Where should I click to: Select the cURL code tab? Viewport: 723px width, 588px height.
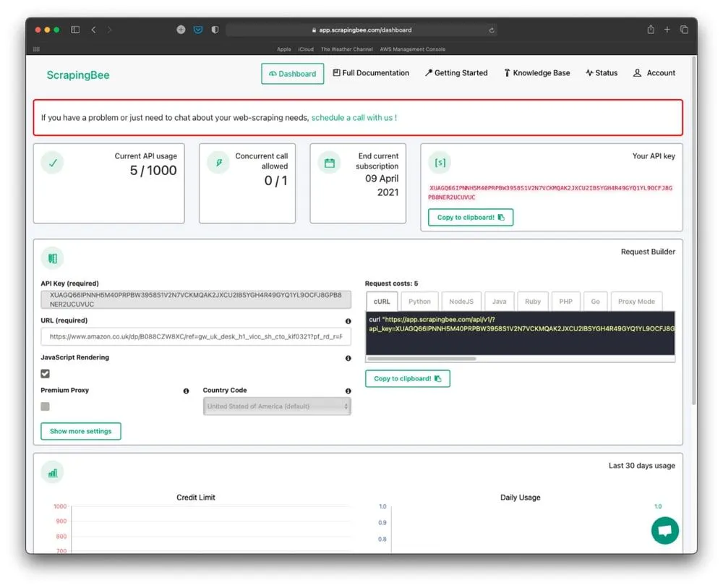pos(382,301)
